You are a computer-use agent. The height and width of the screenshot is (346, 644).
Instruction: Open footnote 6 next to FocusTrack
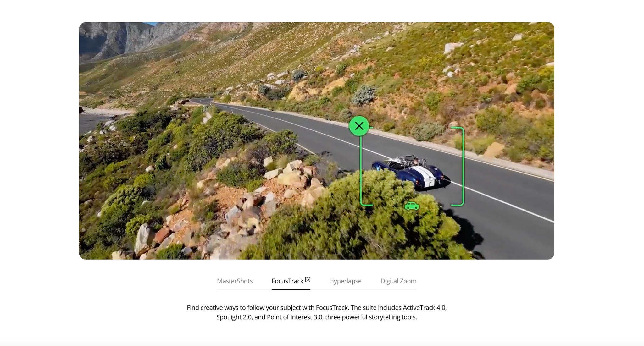pos(308,279)
